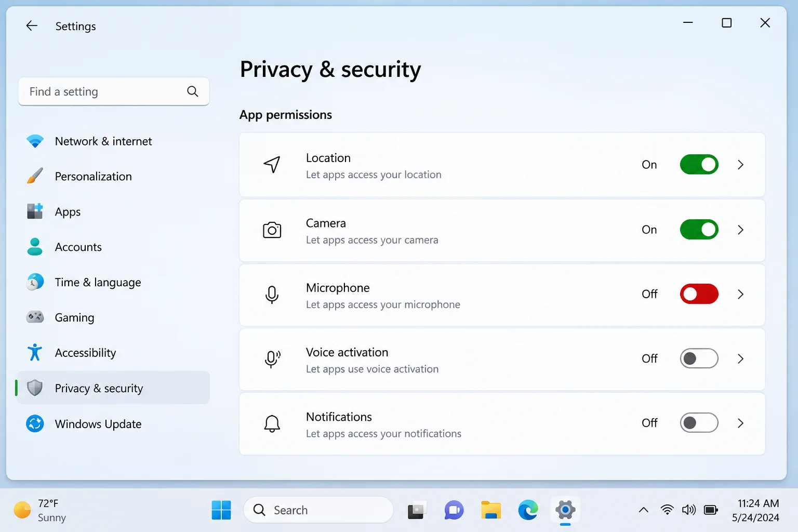Show hidden tray icons with the up chevron
The image size is (798, 532).
tap(643, 510)
